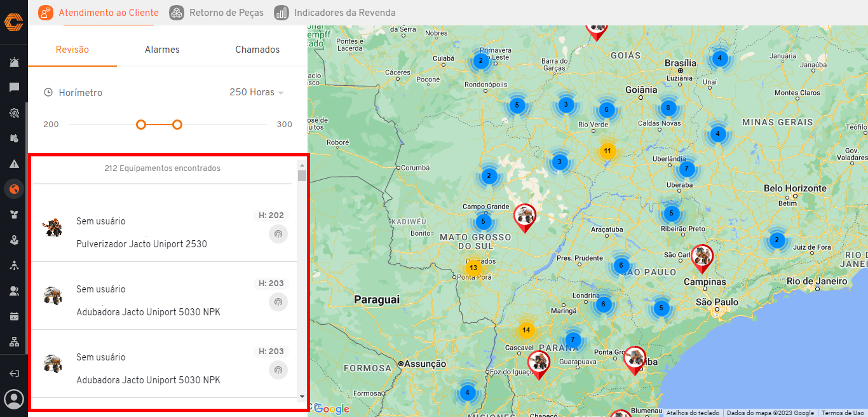Click the 200 slider minimum label
This screenshot has width=868, height=417.
coord(51,125)
